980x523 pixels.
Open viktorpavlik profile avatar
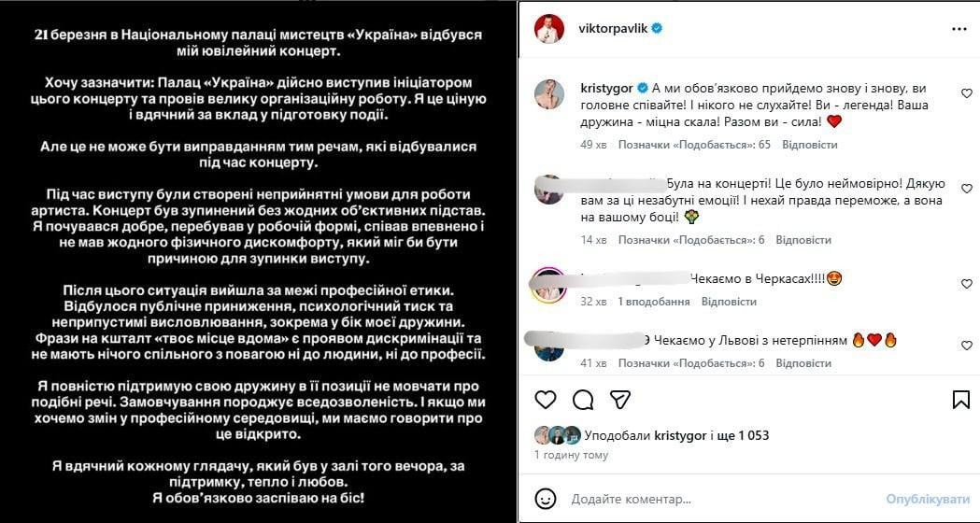click(548, 29)
